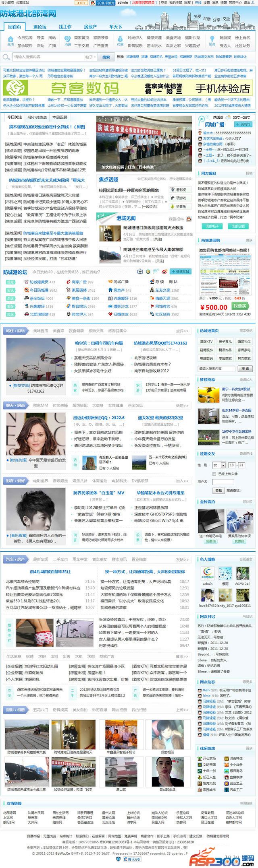Open 二手车市 tab in 汽车·房产
This screenshot has height=868, width=258.
tap(60, 559)
